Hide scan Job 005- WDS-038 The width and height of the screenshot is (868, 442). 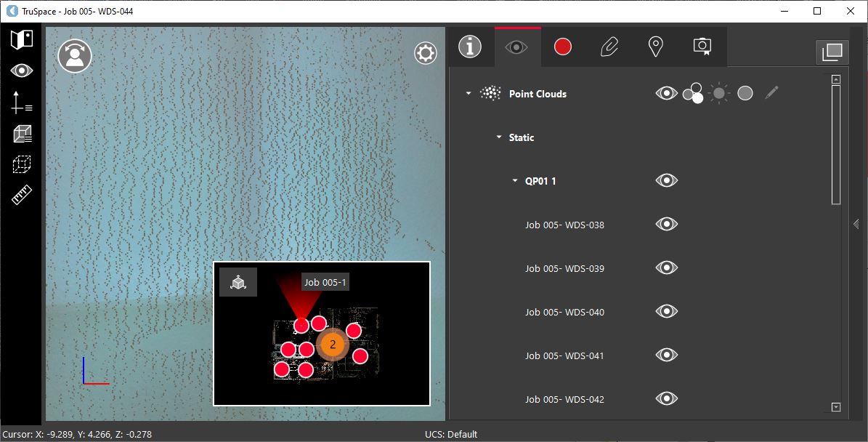(x=666, y=224)
